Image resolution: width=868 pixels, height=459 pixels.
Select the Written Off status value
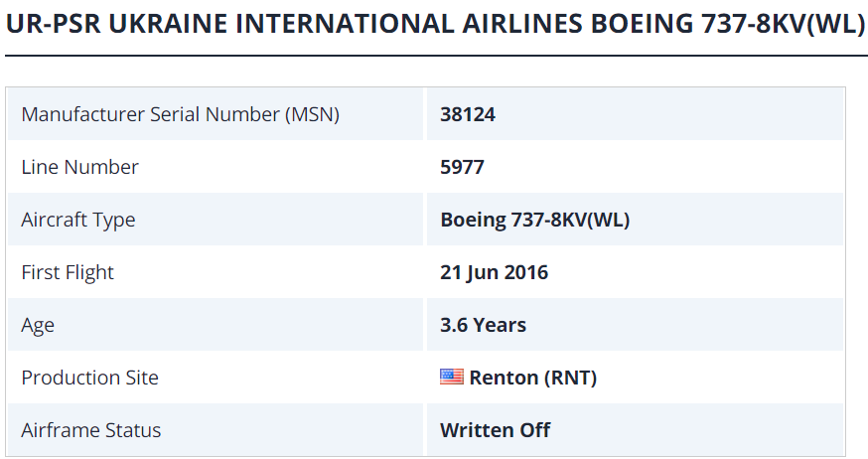(x=495, y=430)
